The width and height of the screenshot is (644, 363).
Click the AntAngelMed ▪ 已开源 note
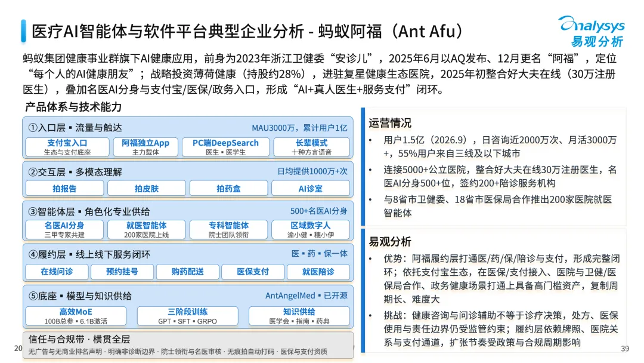(x=306, y=296)
